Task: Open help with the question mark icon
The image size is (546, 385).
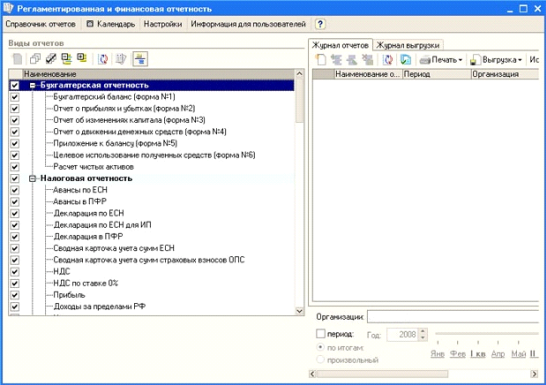Action: click(320, 24)
